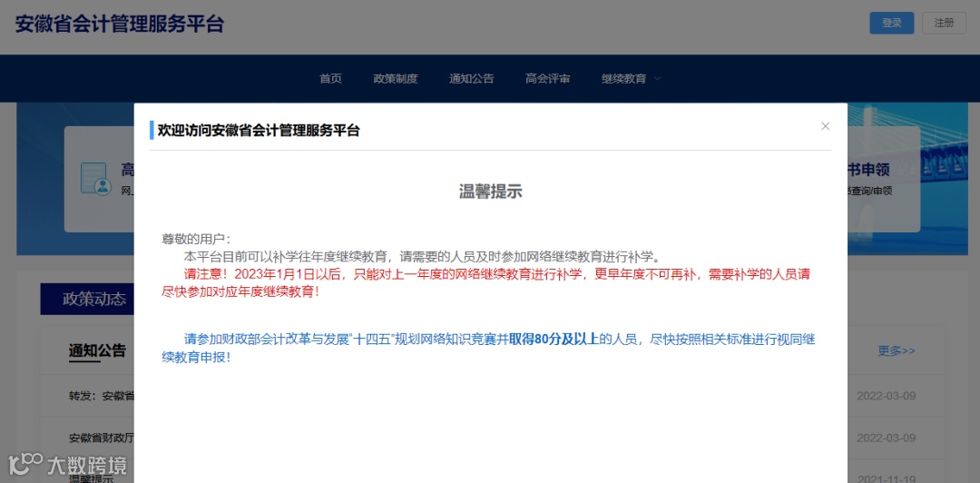Open the 政策制度 nav item
The width and height of the screenshot is (980, 483).
coord(396,79)
